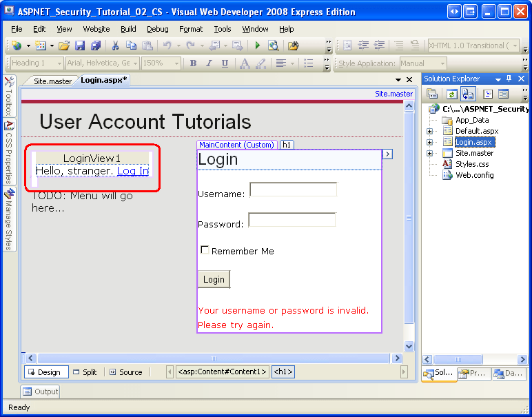Click the Login button in the form
The height and width of the screenshot is (417, 532).
pos(214,279)
